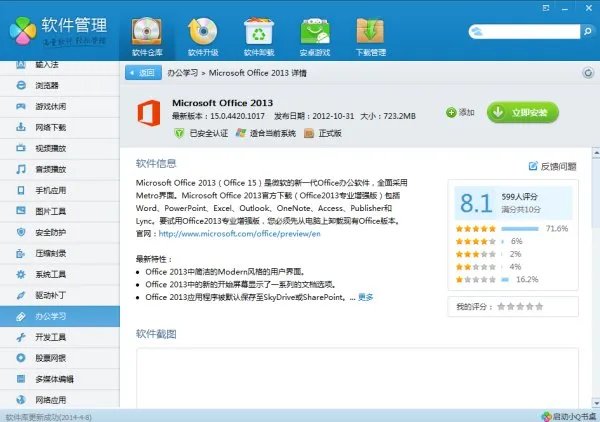Click the TV icon beside 视频播放
The width and height of the screenshot is (600, 422).
coord(21,148)
